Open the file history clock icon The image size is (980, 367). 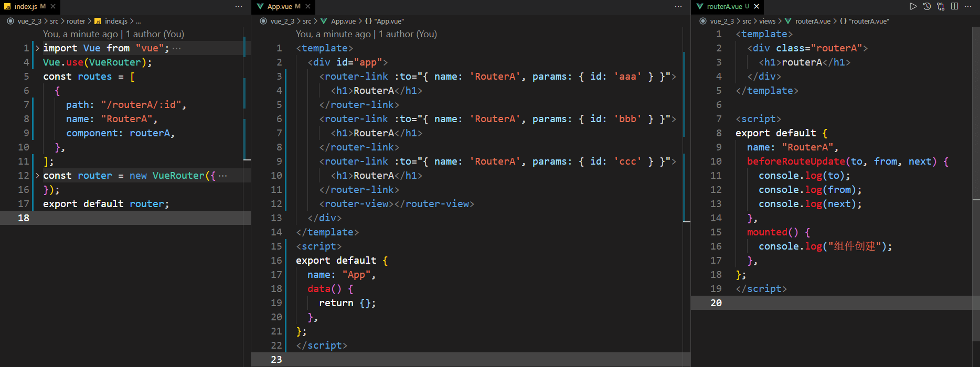[927, 6]
